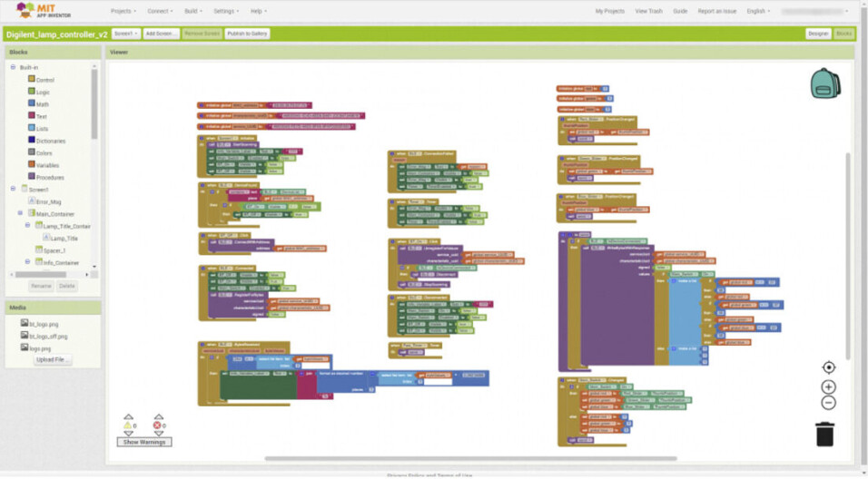This screenshot has height=479, width=868.
Task: Click the viewer horizontal scrollbar
Action: tap(470, 458)
